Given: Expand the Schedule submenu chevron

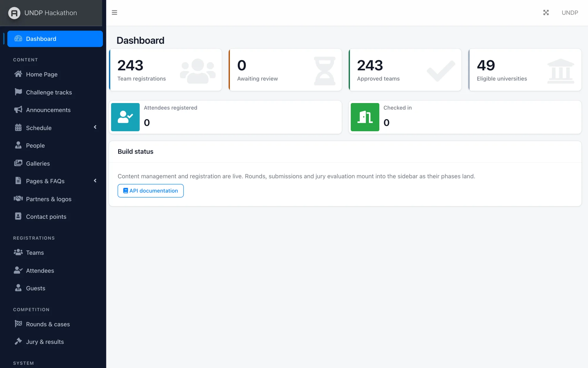Looking at the screenshot, I should coord(95,127).
